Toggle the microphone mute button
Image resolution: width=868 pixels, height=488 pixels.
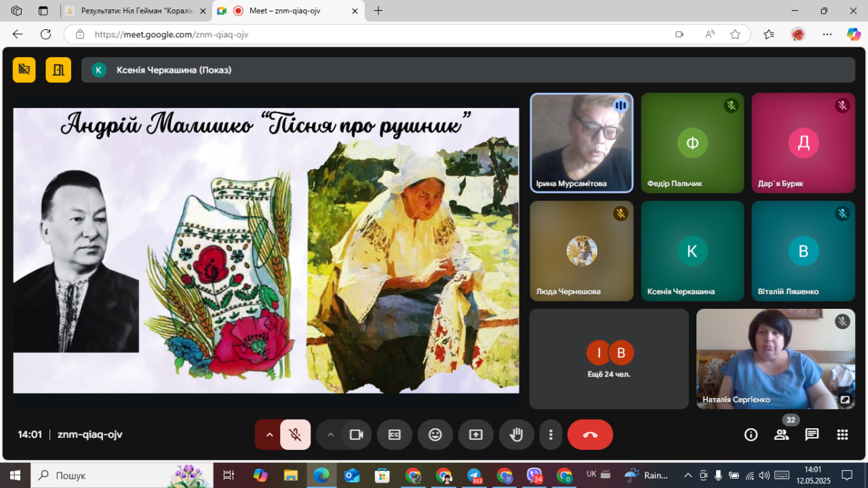click(295, 435)
